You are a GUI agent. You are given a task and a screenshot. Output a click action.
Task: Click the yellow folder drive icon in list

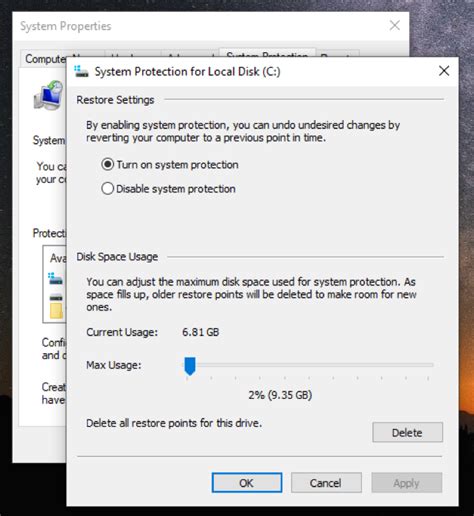pos(56,310)
